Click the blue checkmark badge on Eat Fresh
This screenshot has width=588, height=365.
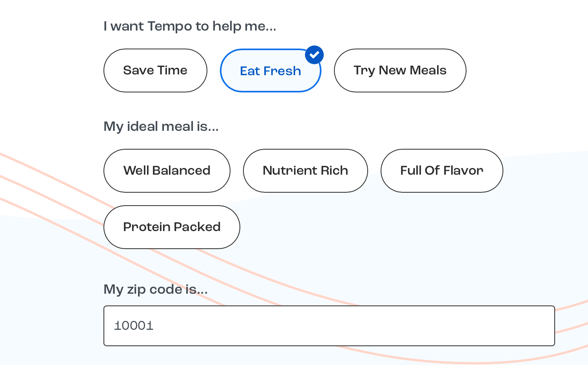tap(314, 55)
